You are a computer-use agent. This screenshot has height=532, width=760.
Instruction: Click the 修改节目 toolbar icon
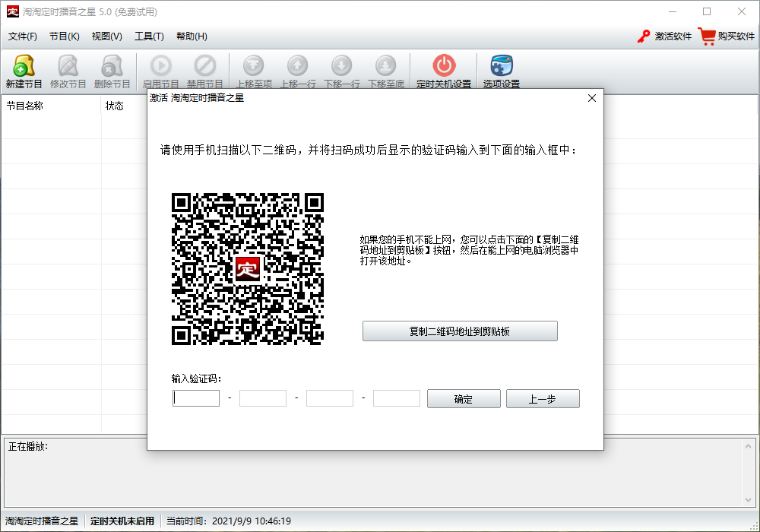click(x=68, y=66)
